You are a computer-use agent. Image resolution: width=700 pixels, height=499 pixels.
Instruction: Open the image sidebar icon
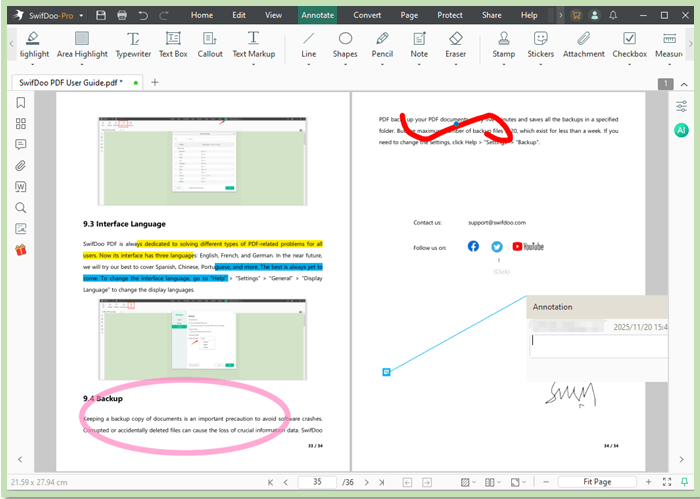pyautogui.click(x=21, y=229)
